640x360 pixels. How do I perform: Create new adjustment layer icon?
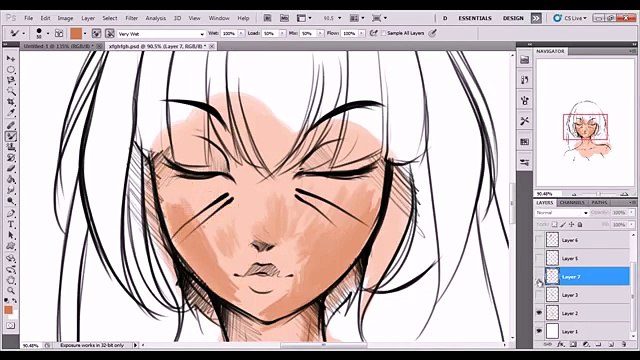tap(586, 344)
